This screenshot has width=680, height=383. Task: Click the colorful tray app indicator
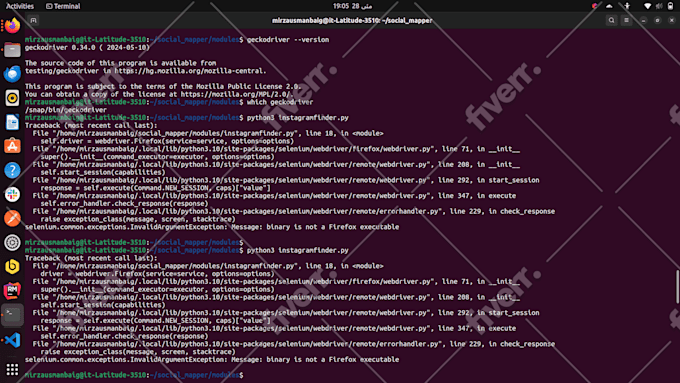tap(595, 6)
